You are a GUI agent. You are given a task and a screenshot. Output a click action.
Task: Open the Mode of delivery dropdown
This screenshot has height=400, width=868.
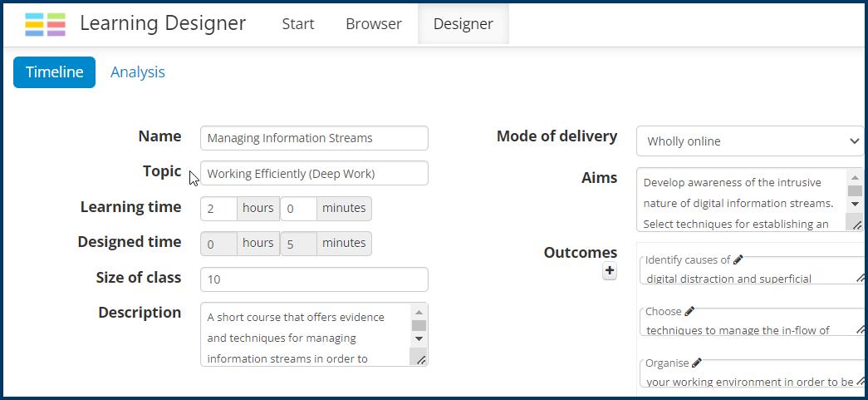coord(749,141)
